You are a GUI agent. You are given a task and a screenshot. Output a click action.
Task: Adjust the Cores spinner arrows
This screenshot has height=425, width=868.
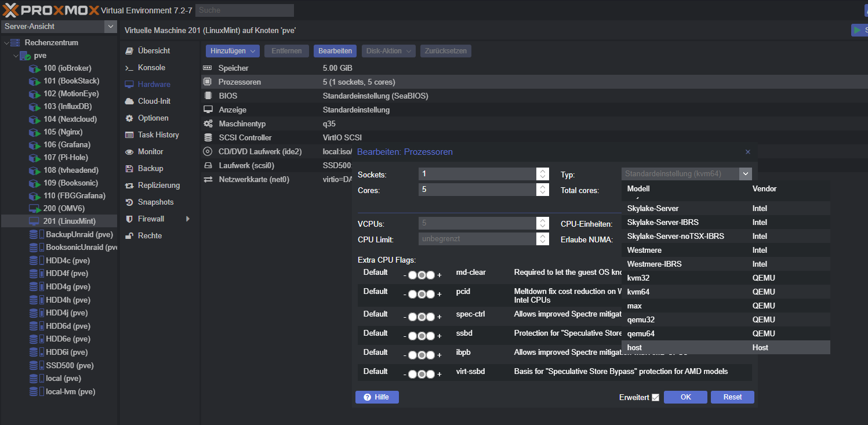[x=543, y=190]
